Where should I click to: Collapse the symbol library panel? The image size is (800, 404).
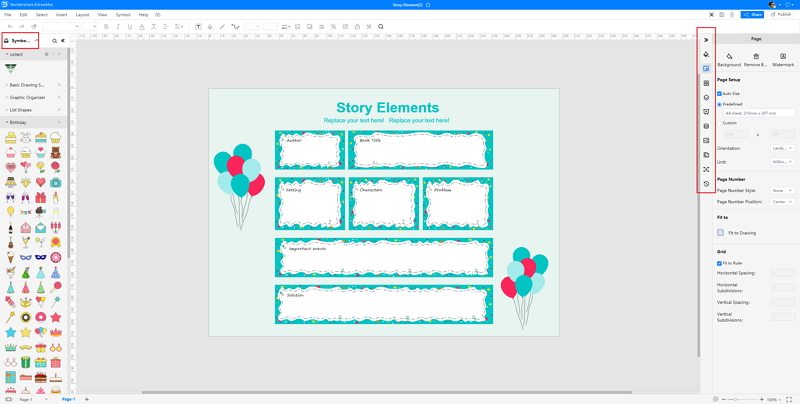pyautogui.click(x=63, y=40)
